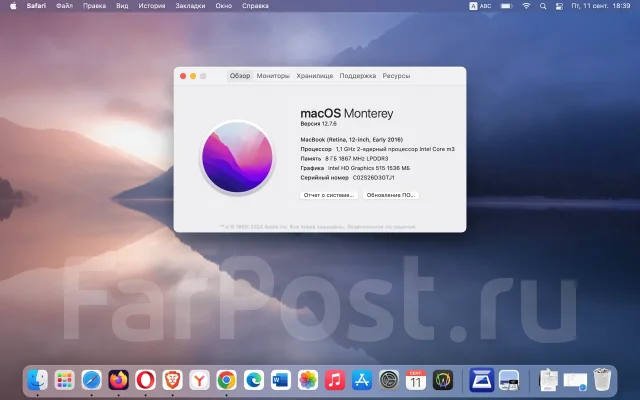640x400 pixels.
Task: Open the Preview app in the Dock
Action: tap(509, 380)
